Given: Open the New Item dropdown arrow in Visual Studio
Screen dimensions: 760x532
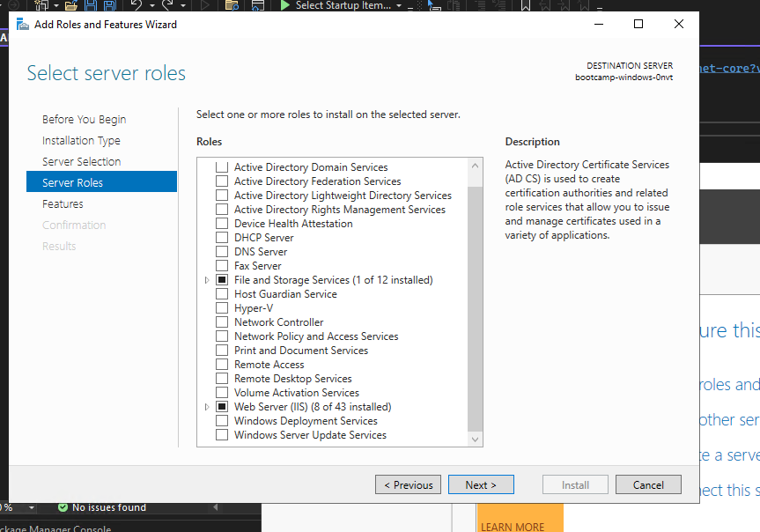Looking at the screenshot, I should pos(55,6).
